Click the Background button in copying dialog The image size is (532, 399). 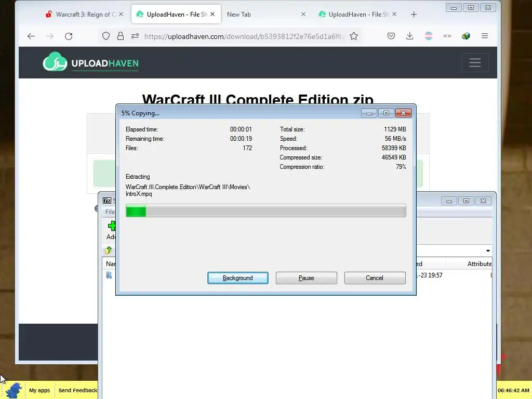point(237,278)
